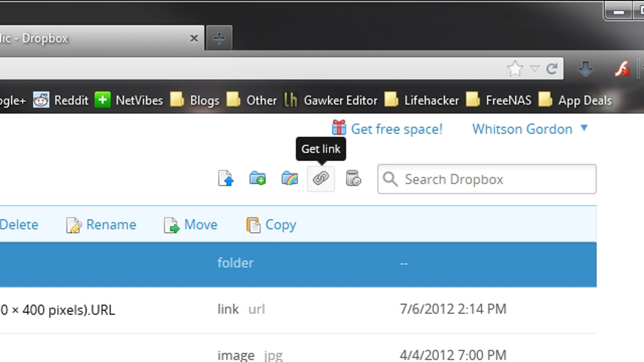The height and width of the screenshot is (362, 644).
Task: Click the Copy clipboard icon
Action: (x=253, y=225)
